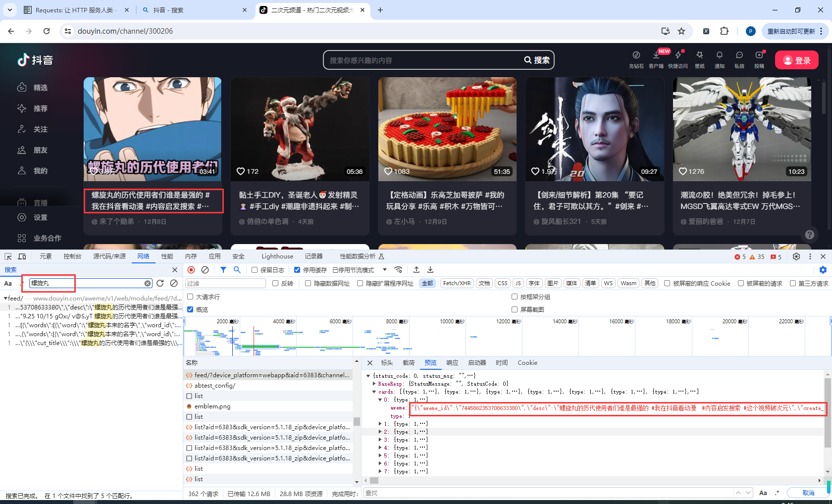832x504 pixels.
Task: Open DevTools settings gear
Action: pyautogui.click(x=796, y=256)
